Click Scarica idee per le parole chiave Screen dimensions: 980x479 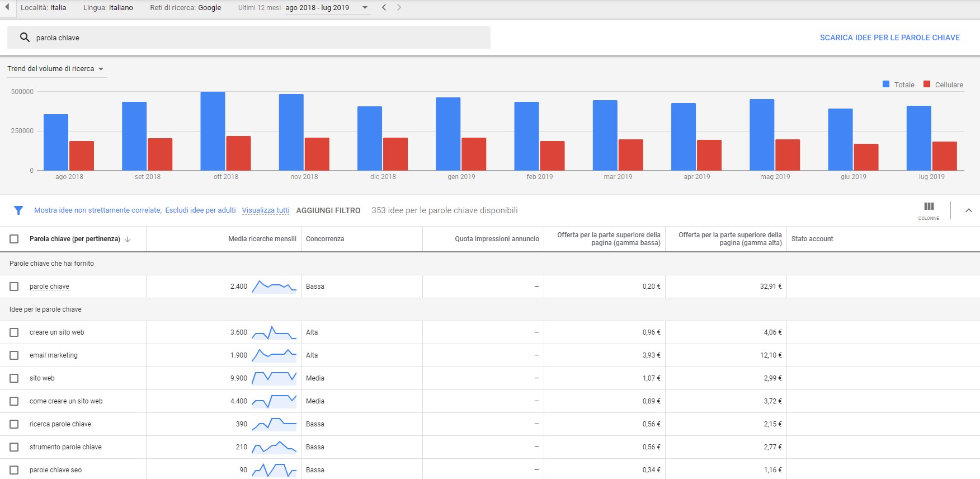890,37
